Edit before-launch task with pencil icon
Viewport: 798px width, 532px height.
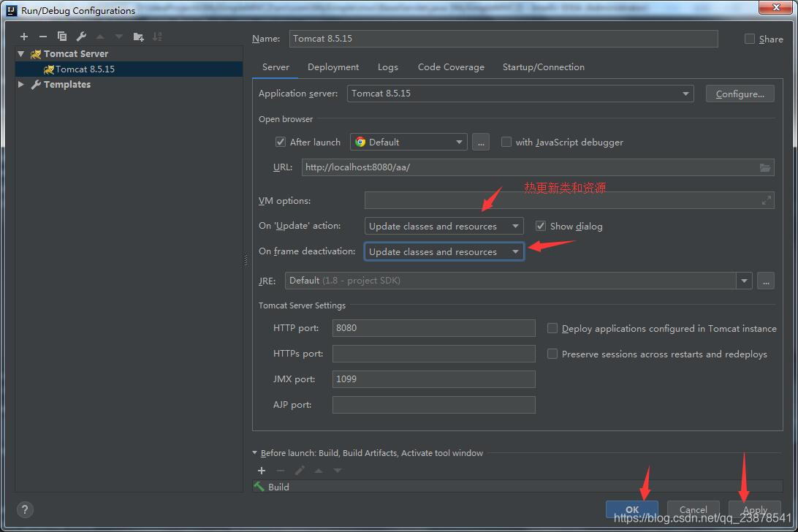click(300, 471)
